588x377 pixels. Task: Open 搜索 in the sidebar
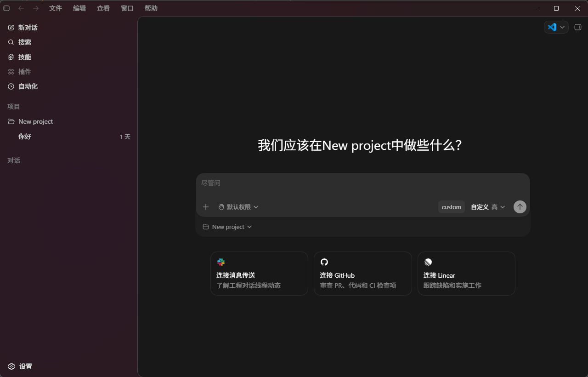point(69,42)
